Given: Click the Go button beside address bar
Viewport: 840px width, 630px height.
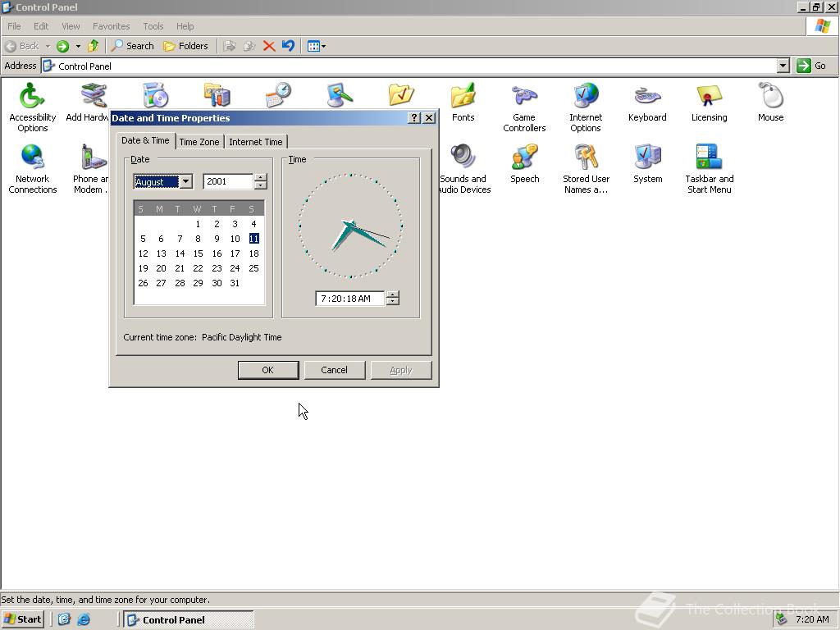Looking at the screenshot, I should 812,66.
